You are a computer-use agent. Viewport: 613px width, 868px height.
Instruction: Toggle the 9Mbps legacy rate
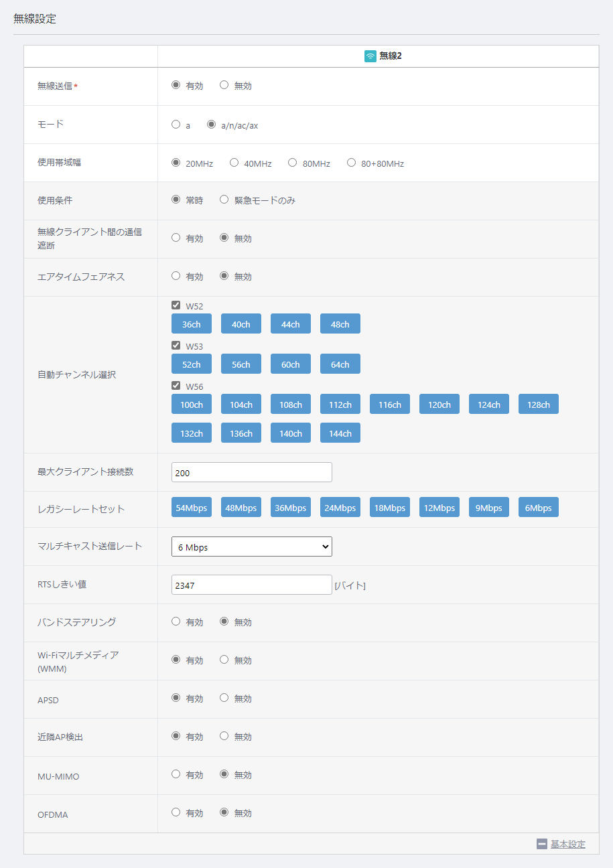[x=489, y=507]
